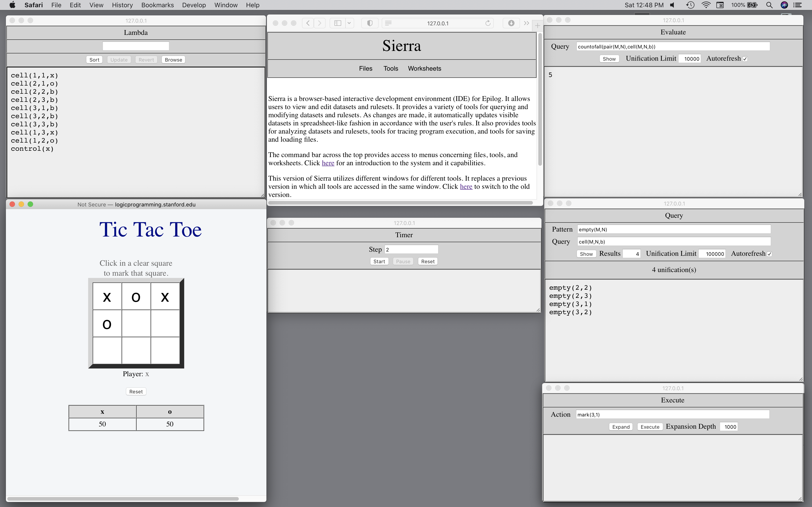Open Spotlight search in the menu bar

[769, 5]
